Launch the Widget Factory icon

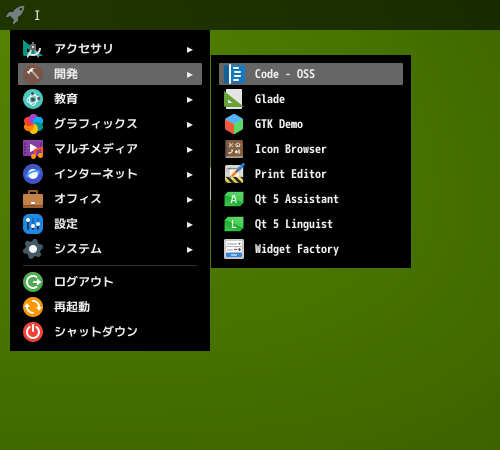pyautogui.click(x=234, y=249)
